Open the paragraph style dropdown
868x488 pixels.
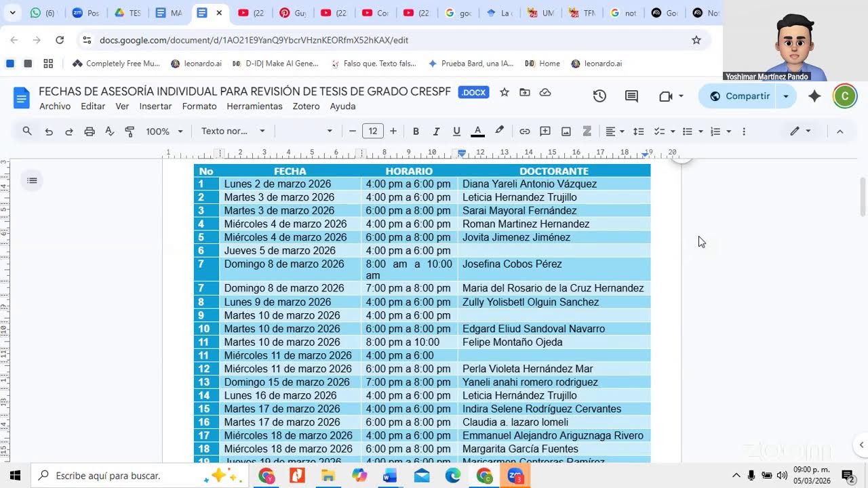pos(233,131)
